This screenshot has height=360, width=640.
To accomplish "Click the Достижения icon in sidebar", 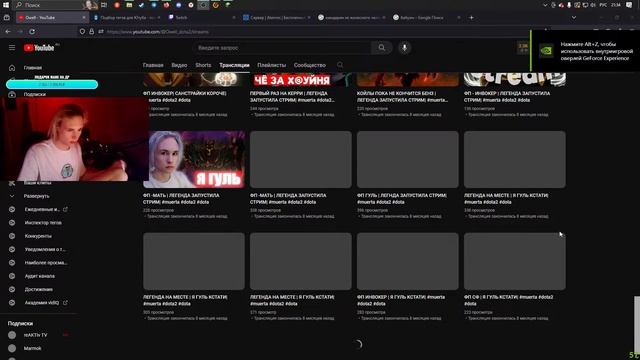I will tap(12, 289).
